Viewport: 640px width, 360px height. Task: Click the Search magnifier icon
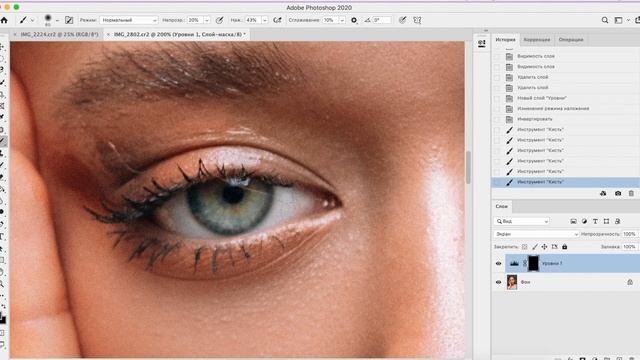pos(605,20)
